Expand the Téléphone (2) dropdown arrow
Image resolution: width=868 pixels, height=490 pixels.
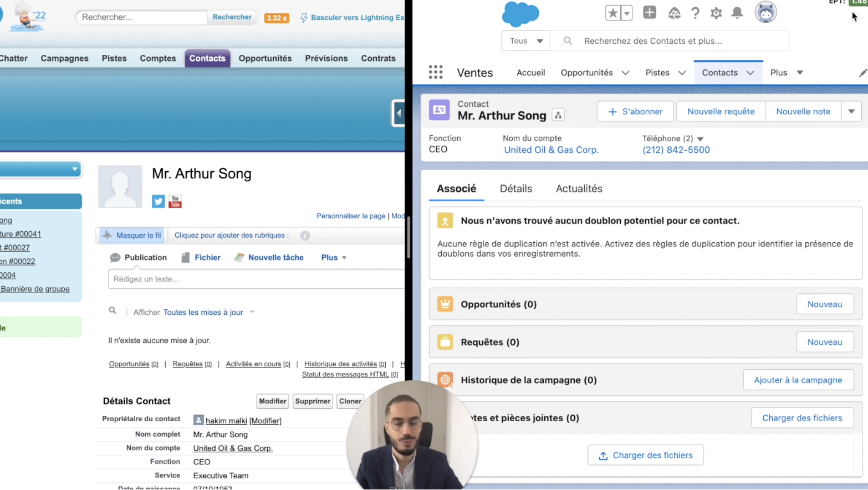(701, 139)
